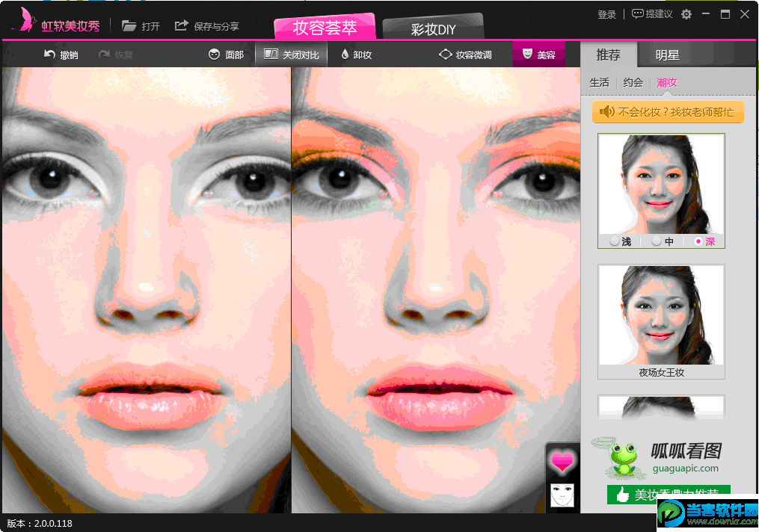Click the Remove makeup (卸妆) droplet icon

(x=345, y=55)
